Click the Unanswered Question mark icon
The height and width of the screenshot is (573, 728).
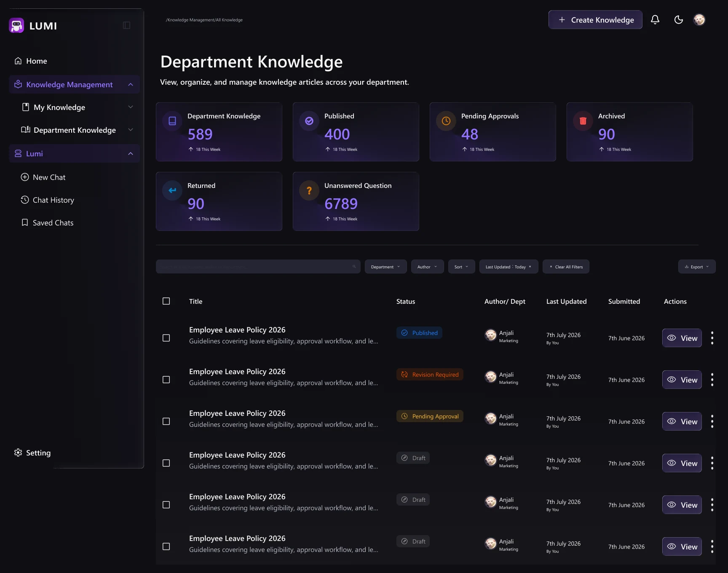tap(309, 190)
